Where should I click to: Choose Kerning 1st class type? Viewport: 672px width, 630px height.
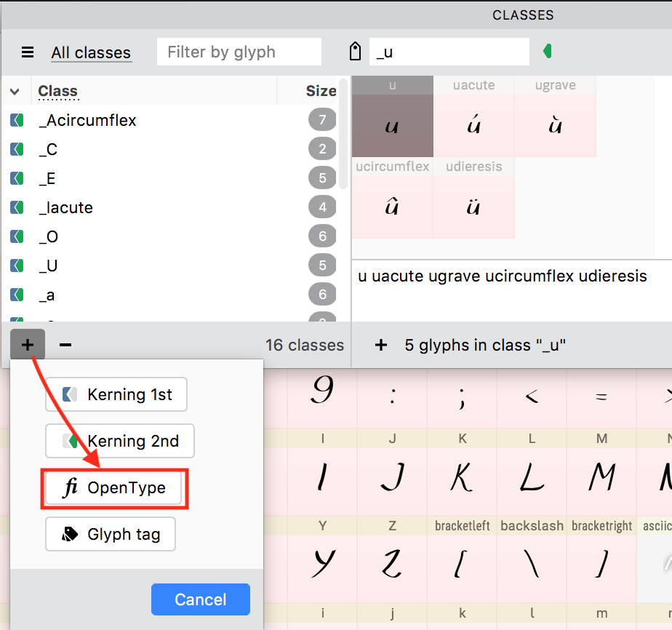tap(116, 394)
